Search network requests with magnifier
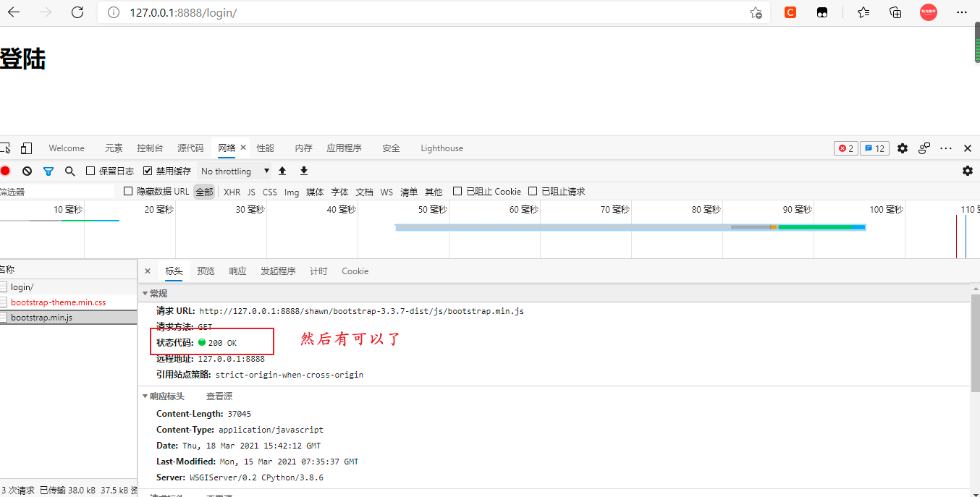980x497 pixels. point(70,171)
